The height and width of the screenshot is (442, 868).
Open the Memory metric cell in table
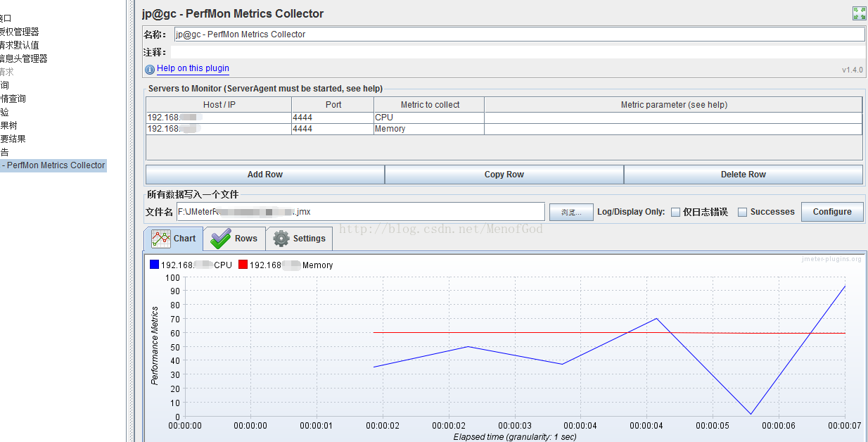coord(428,129)
